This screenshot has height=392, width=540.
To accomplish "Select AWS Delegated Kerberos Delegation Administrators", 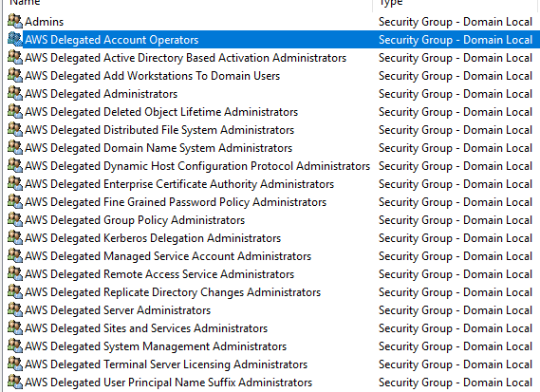I will (x=153, y=238).
